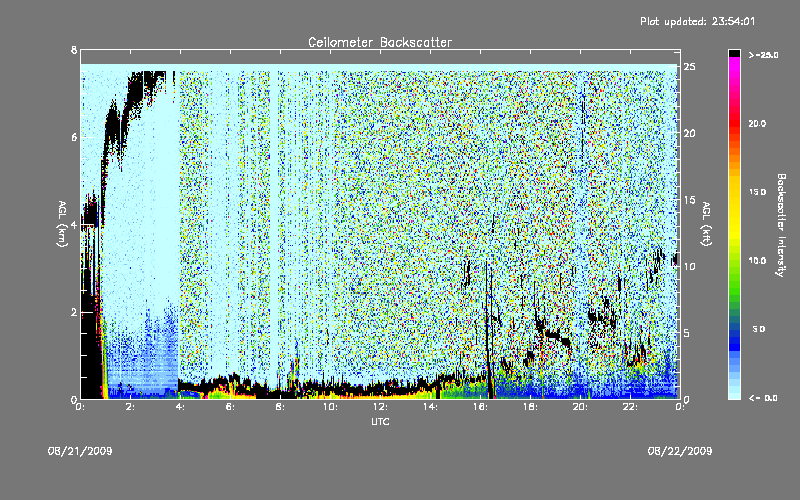The height and width of the screenshot is (500, 800).
Task: Click the '<- 0.0' colorbar minimum label
Action: tap(763, 398)
